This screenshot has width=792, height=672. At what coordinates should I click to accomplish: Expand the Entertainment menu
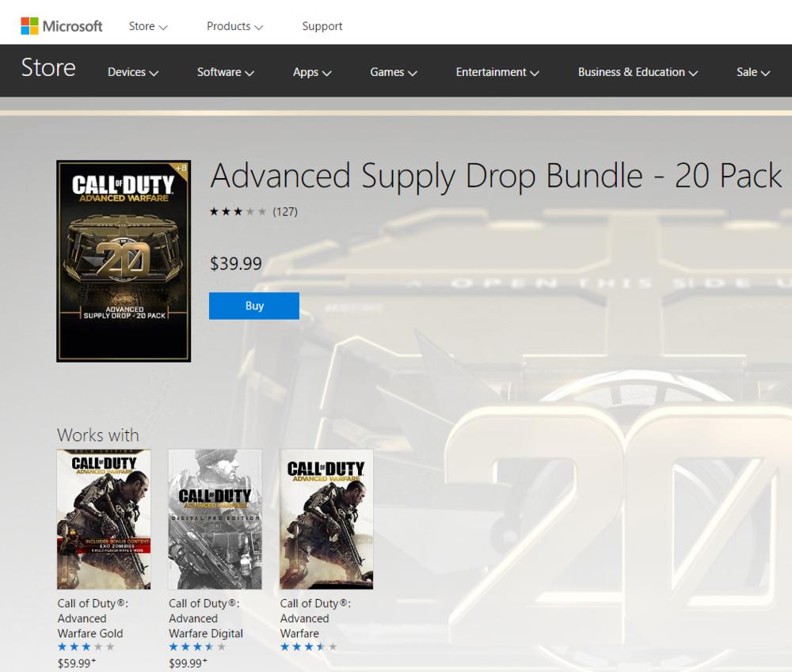point(497,72)
